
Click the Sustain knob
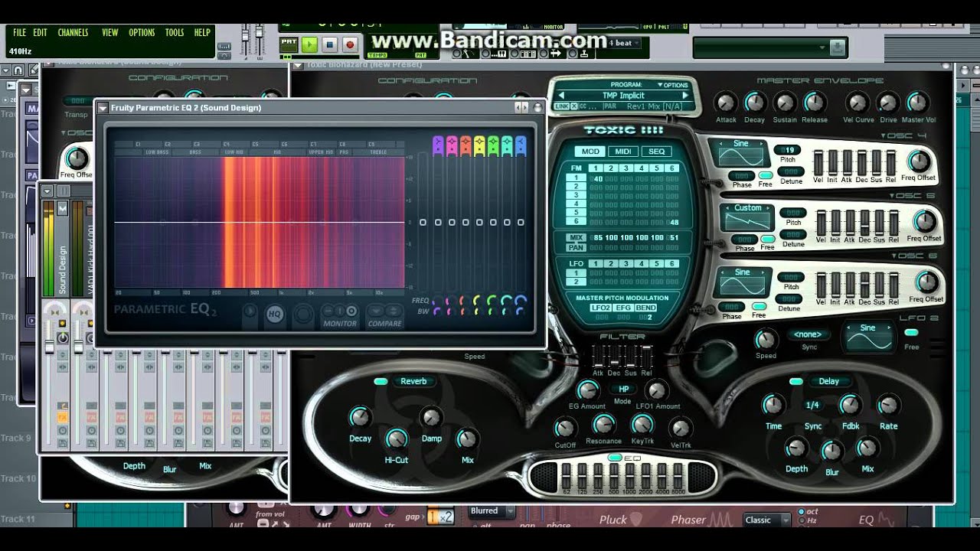(785, 103)
